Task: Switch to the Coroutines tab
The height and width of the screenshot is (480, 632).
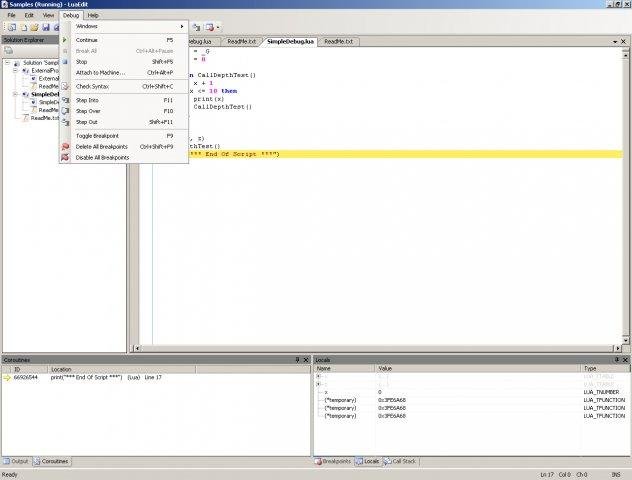Action: coord(52,461)
